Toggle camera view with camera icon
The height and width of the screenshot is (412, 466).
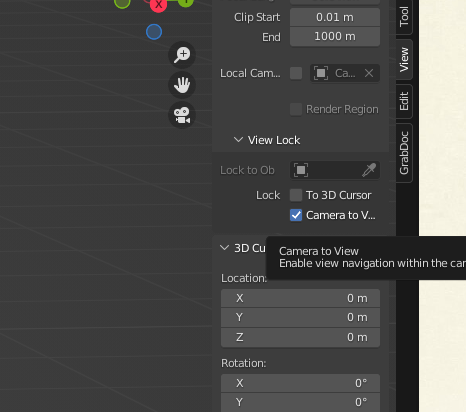pos(182,115)
